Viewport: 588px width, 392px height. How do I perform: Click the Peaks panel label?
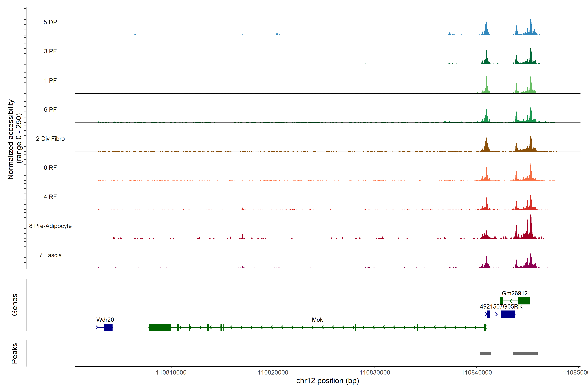15,353
